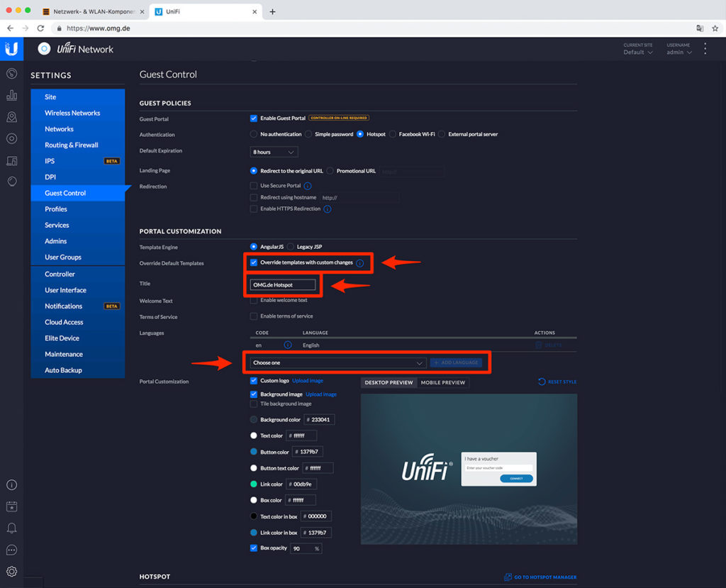Click the Link color green swatch
The height and width of the screenshot is (588, 726).
(253, 484)
